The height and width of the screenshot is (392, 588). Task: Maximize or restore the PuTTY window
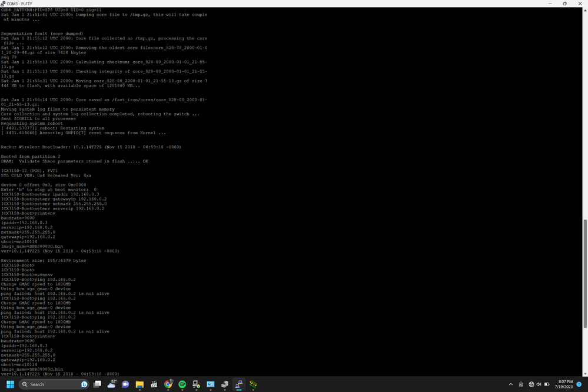564,4
